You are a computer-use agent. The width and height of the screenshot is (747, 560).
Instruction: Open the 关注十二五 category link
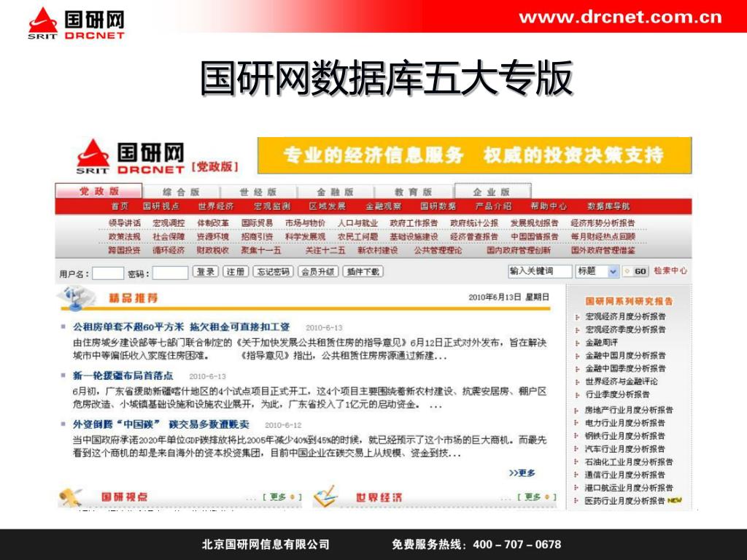pyautogui.click(x=325, y=250)
